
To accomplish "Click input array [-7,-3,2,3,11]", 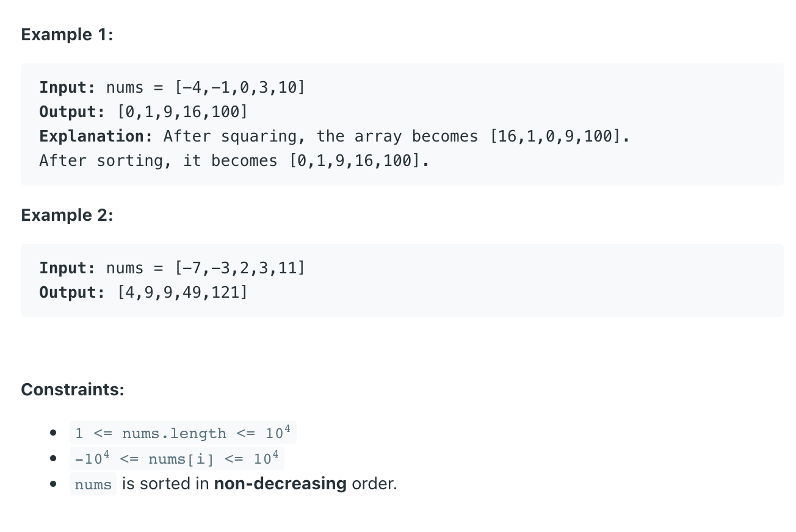I will click(240, 268).
